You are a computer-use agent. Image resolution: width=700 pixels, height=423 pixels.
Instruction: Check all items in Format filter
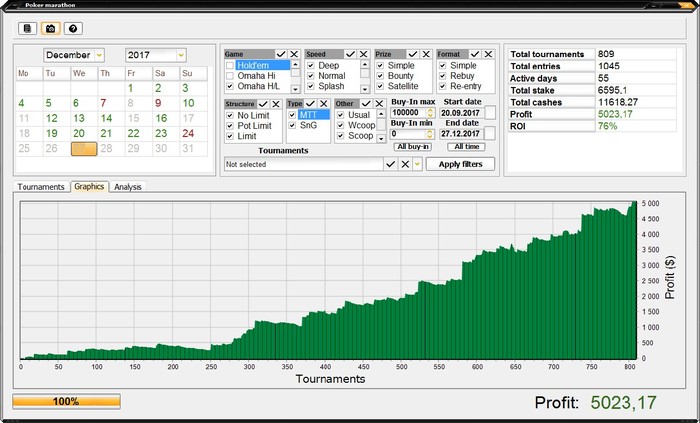[475, 54]
